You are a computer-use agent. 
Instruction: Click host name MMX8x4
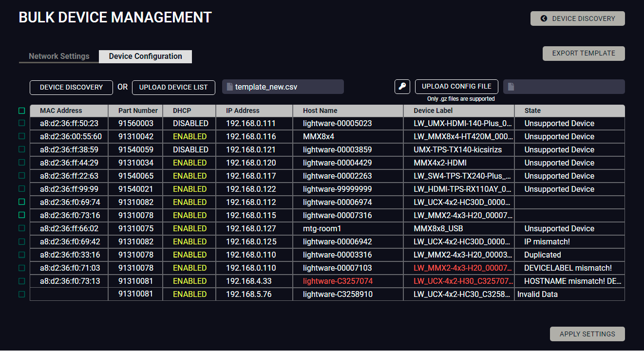[x=319, y=137]
